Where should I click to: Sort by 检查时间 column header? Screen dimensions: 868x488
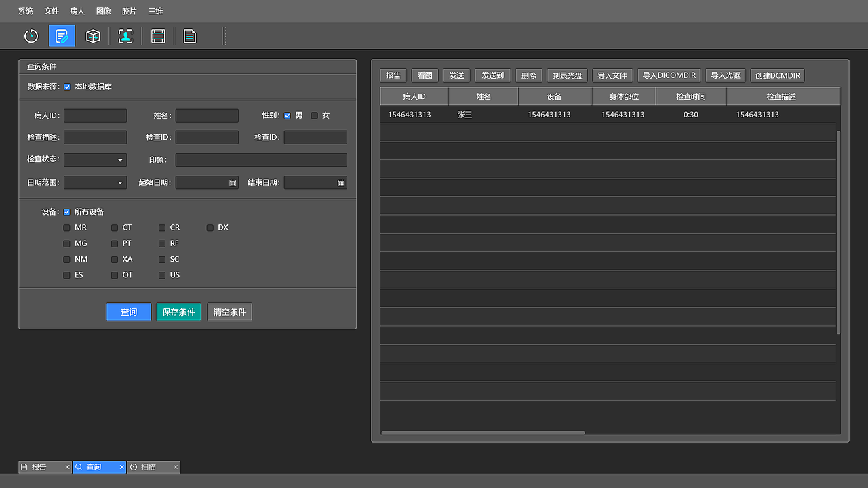click(x=691, y=96)
